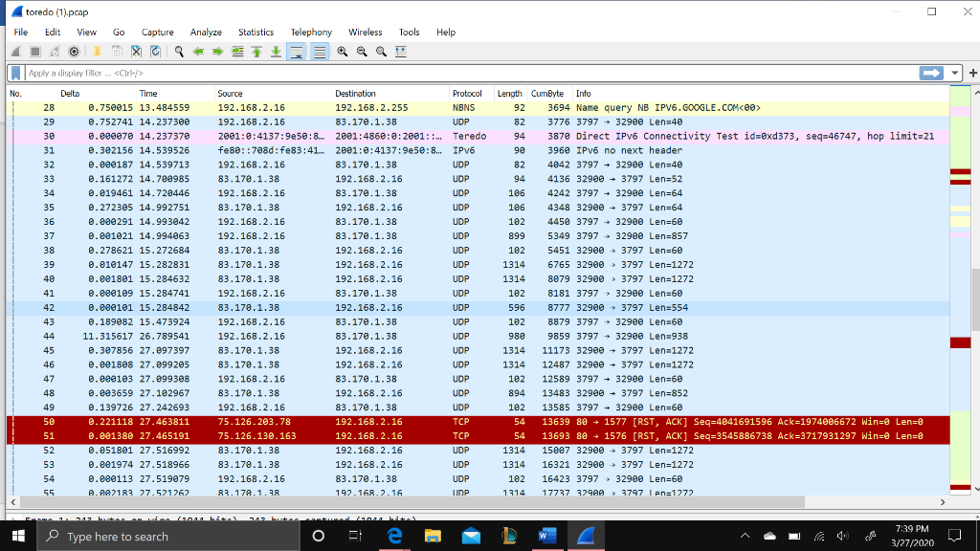Open the Telephony menu
The image size is (980, 551).
coord(311,32)
